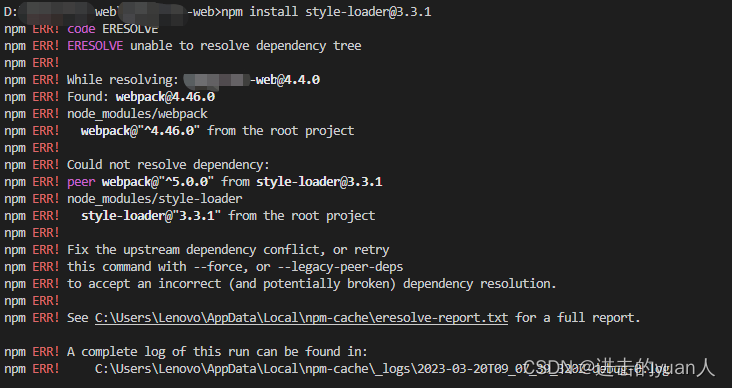This screenshot has width=732, height=388.
Task: Click the 'potentially broken' dependency resolution line
Action: [x=312, y=284]
